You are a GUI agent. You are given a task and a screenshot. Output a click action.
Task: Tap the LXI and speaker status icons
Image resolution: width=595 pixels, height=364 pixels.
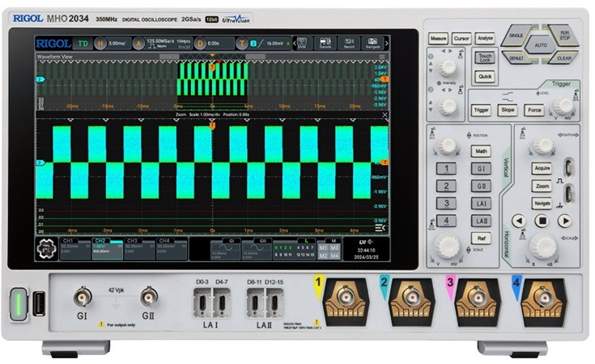366,242
